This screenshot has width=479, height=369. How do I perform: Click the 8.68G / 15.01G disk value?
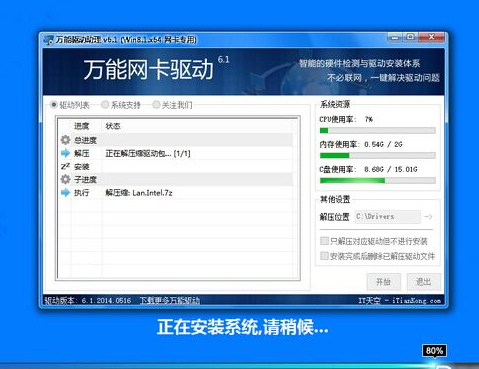click(x=390, y=169)
